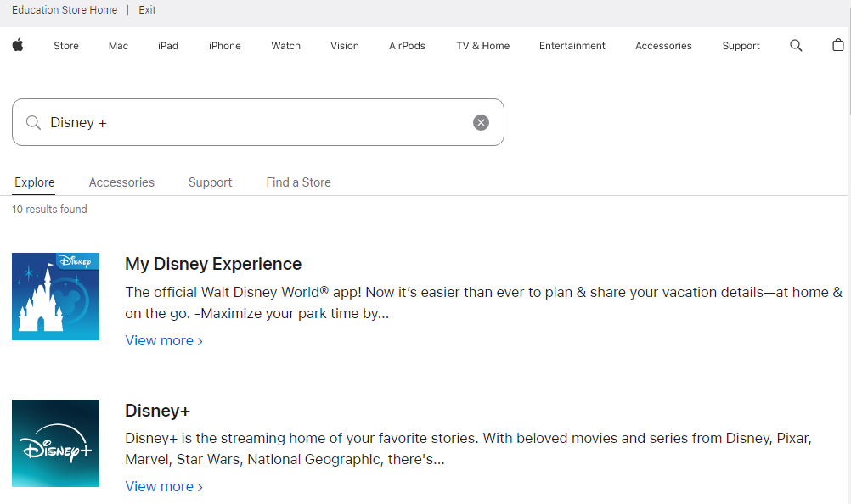Click View more under My Disney Experience
Image resolution: width=851 pixels, height=504 pixels.
coord(163,340)
